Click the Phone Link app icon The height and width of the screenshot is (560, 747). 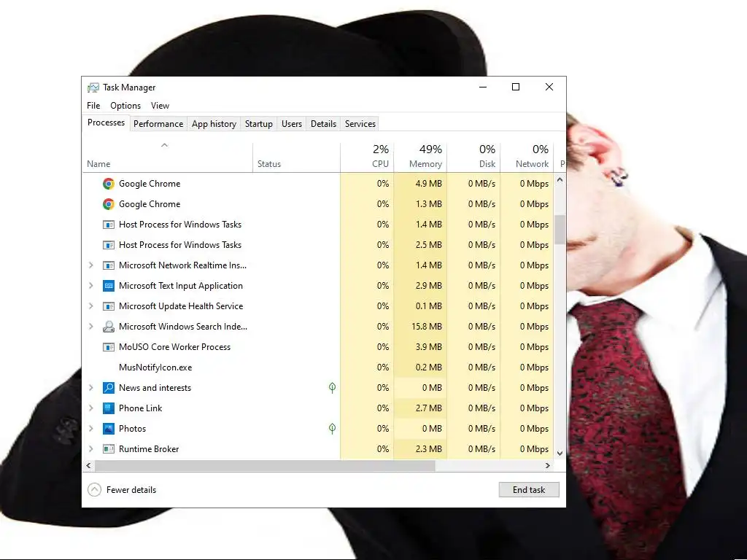(109, 408)
